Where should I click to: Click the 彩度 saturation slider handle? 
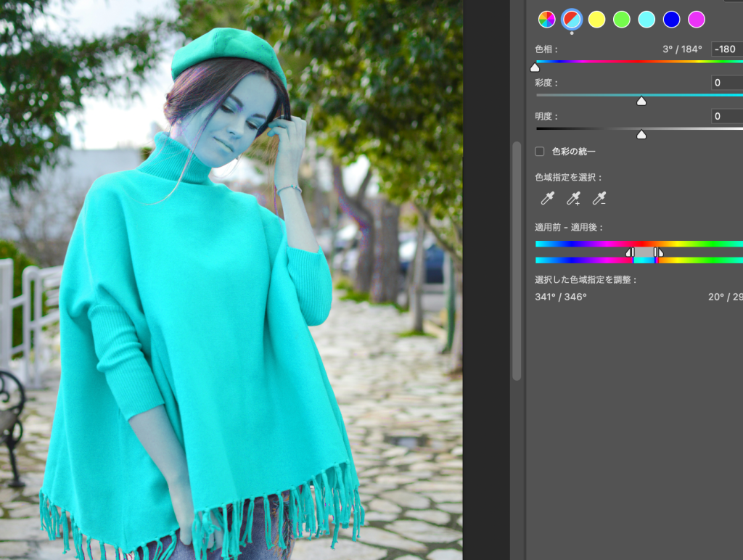pos(641,101)
